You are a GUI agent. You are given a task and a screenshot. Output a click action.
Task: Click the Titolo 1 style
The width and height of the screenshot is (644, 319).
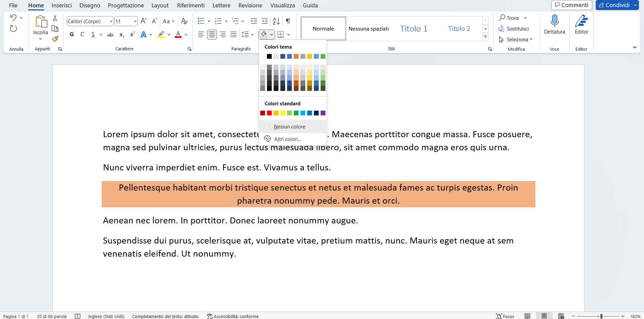413,29
